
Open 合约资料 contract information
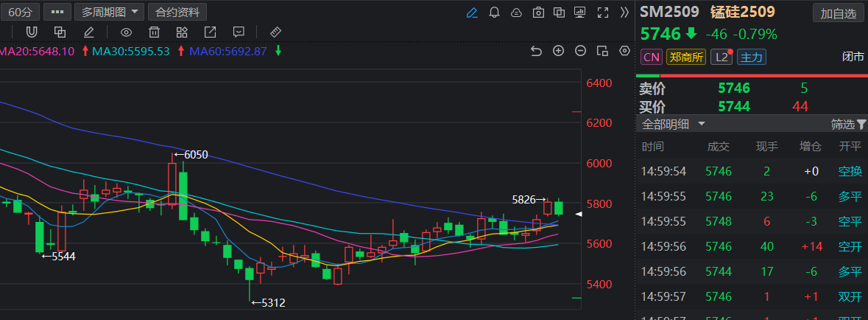pos(177,12)
